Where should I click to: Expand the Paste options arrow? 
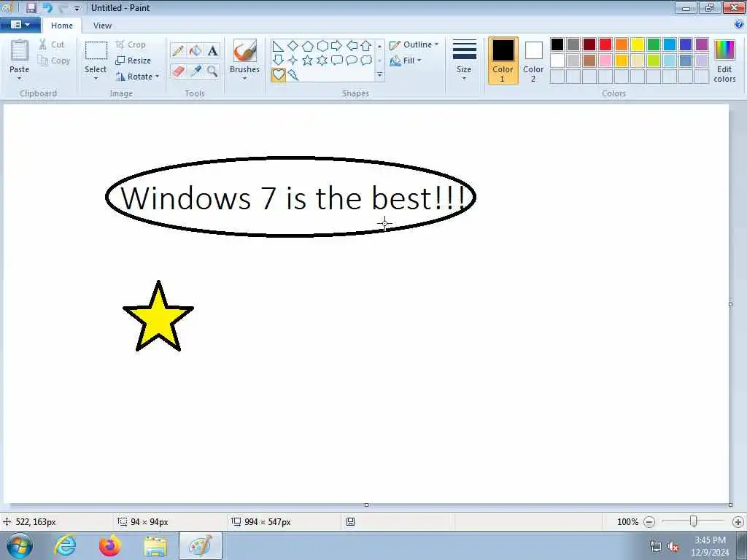(x=19, y=79)
